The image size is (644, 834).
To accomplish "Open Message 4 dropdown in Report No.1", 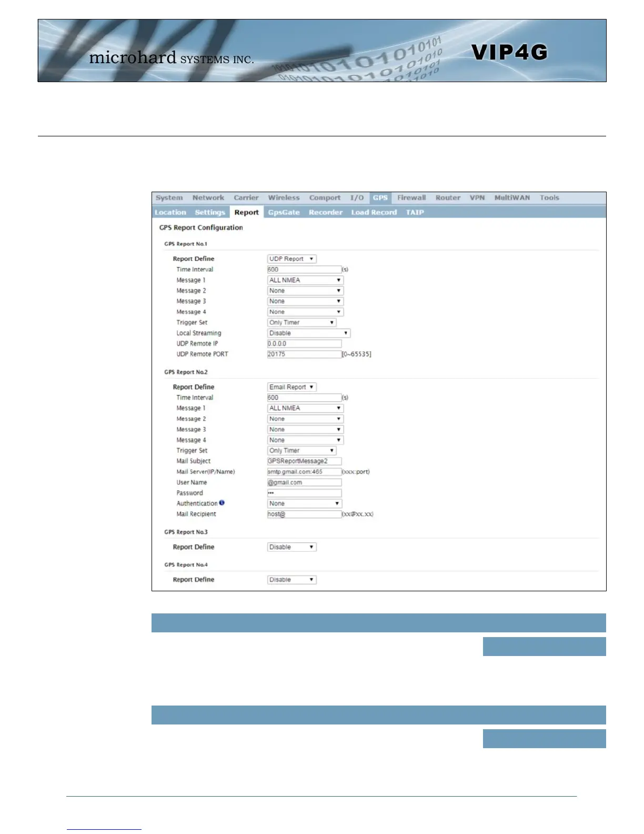I will pyautogui.click(x=305, y=312).
